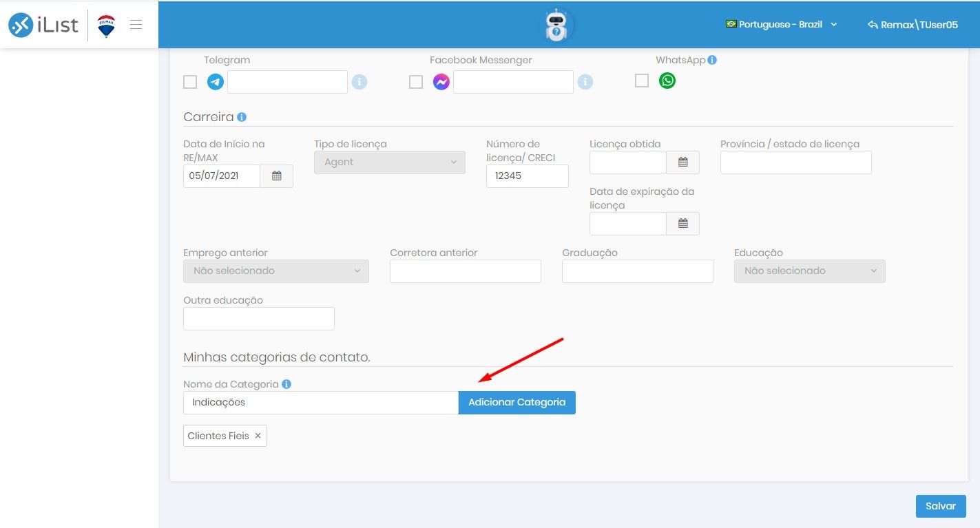Open the Portuguese - Brazil language dropdown

click(782, 24)
